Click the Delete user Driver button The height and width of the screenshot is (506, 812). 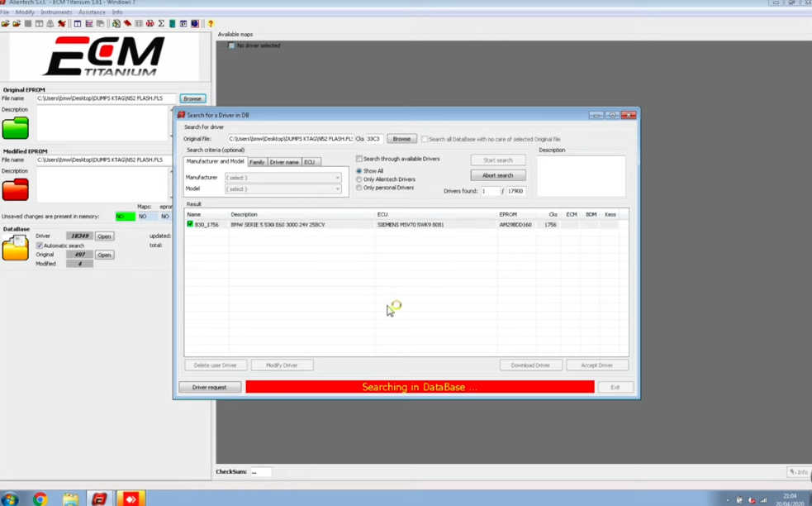tap(215, 365)
